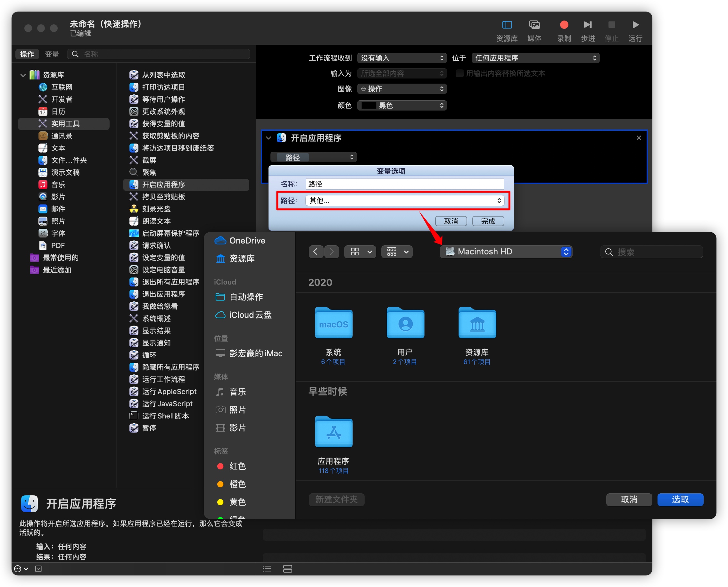Click the blue Choose button

pyautogui.click(x=680, y=499)
